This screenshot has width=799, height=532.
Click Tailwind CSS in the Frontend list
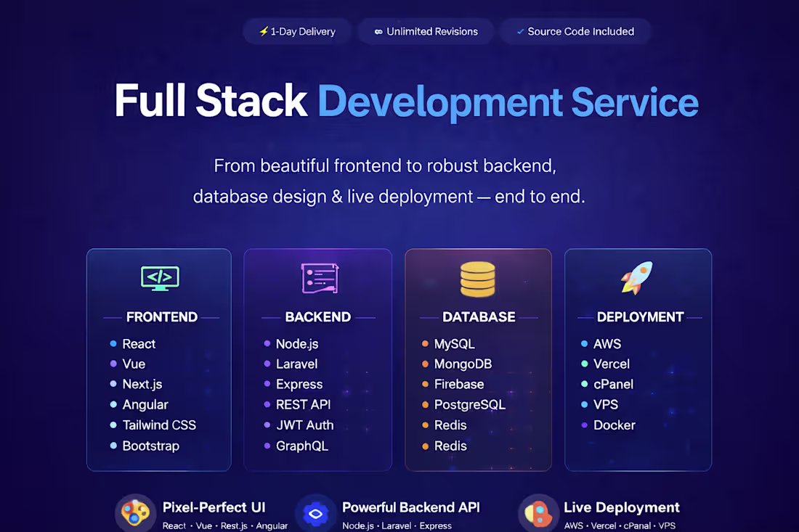pos(159,425)
